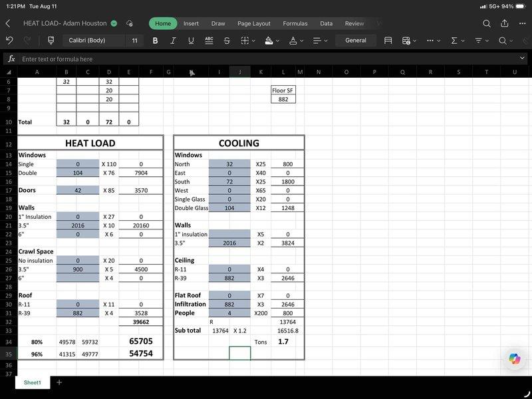532x399 pixels.
Task: Select the Doors value 42 cell
Action: coord(78,190)
